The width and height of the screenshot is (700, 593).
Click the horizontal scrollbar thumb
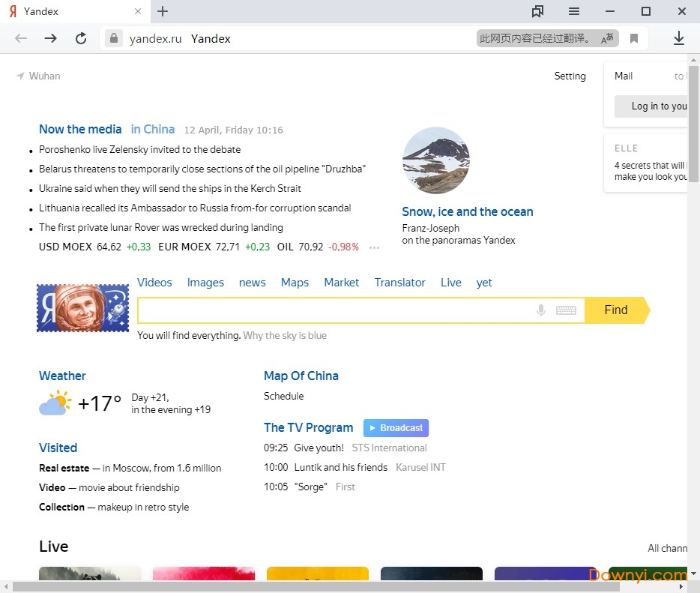(316, 587)
